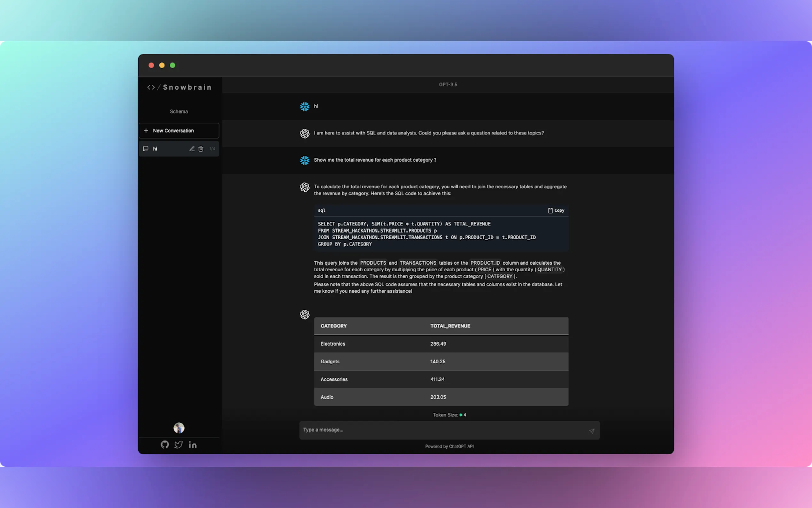Open the LinkedIn icon link
The width and height of the screenshot is (812, 508).
[x=192, y=445]
